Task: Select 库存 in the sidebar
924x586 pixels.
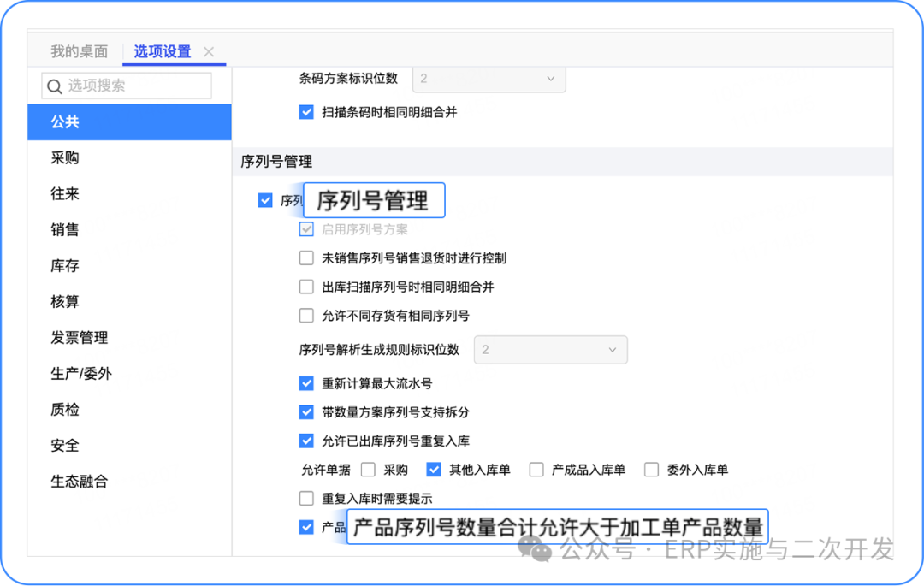Action: tap(65, 266)
